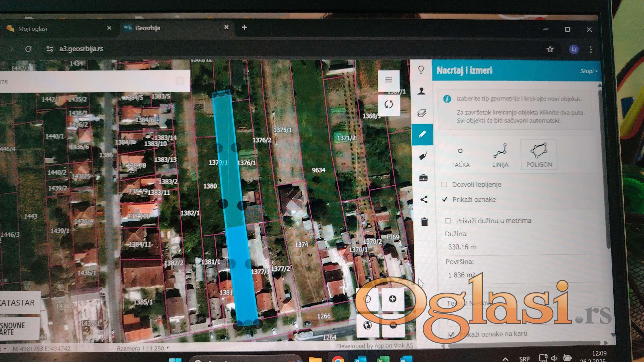This screenshot has height=362, width=644.
Task: Click the a3.geosrbija.rs address bar
Action: click(x=81, y=49)
